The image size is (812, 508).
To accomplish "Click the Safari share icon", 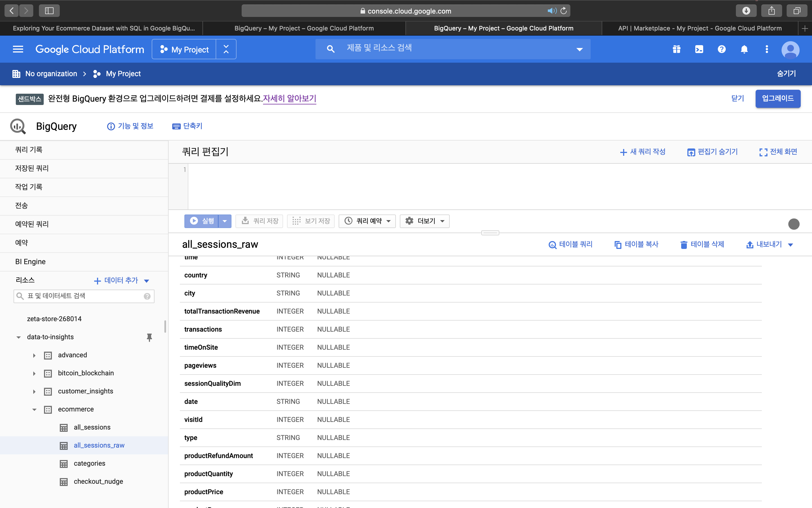I will 772,11.
